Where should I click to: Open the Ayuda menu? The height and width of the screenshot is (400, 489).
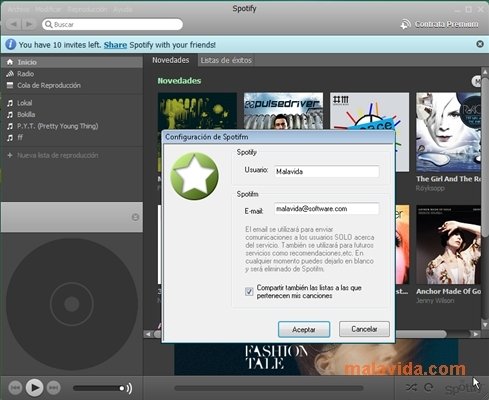[x=122, y=9]
